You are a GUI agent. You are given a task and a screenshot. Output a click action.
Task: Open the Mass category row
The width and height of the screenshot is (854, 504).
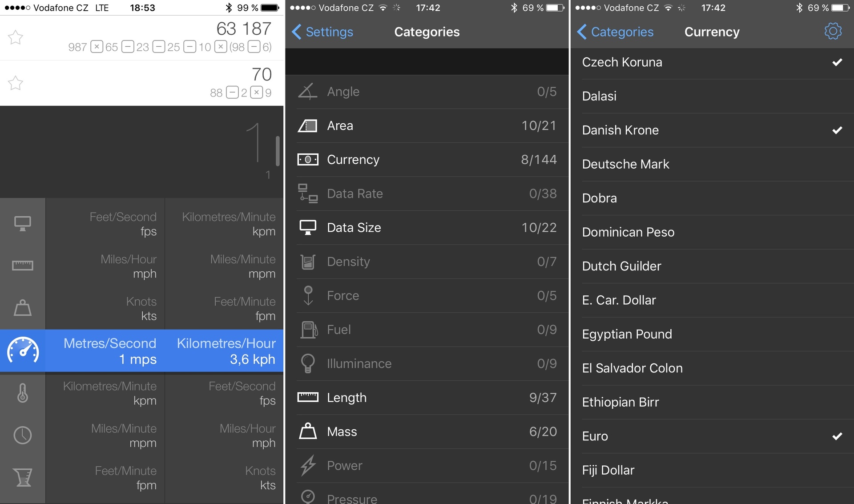(x=427, y=432)
